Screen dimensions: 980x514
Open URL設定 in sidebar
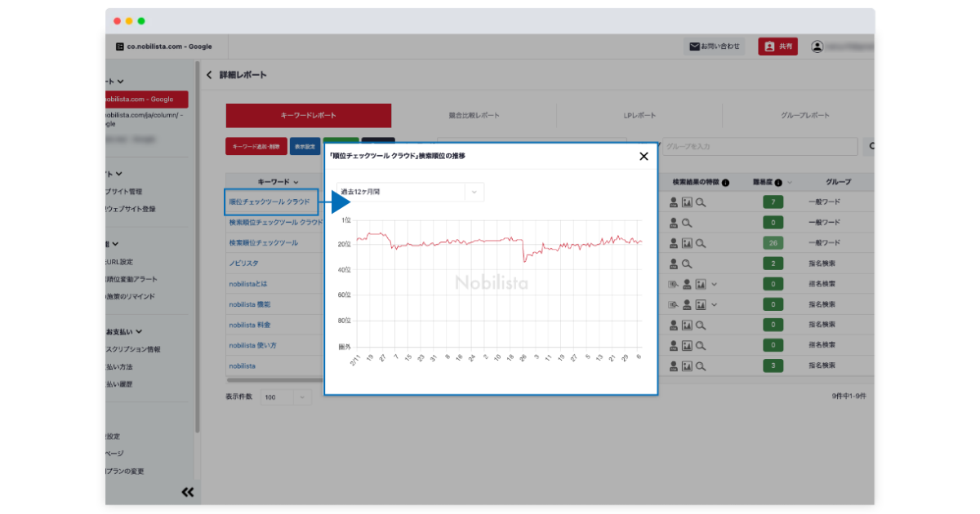119,262
